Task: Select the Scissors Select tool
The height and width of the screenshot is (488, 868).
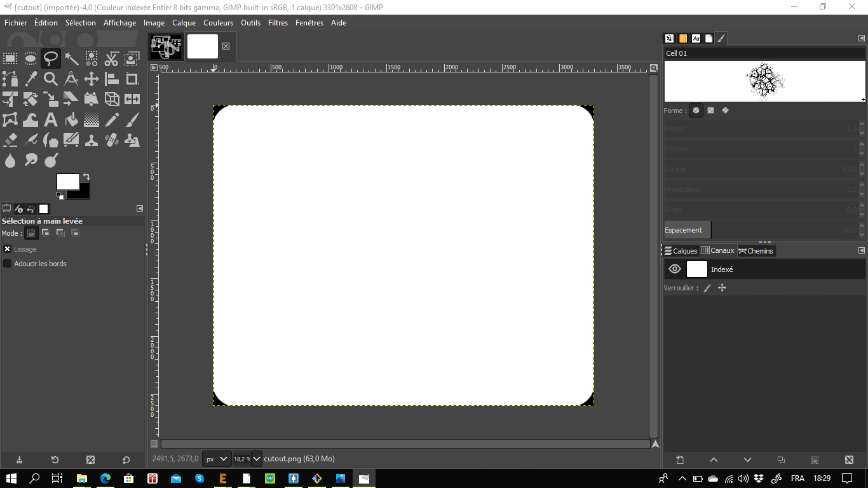Action: (112, 59)
